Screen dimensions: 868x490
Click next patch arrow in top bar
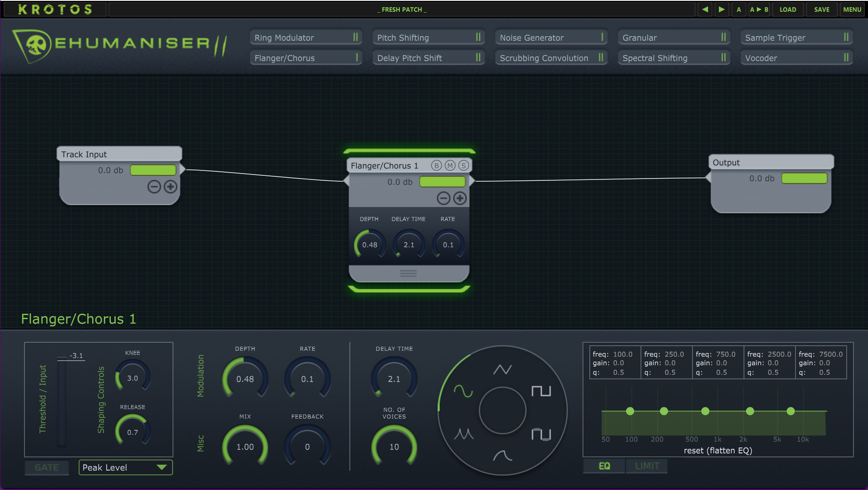(x=722, y=9)
